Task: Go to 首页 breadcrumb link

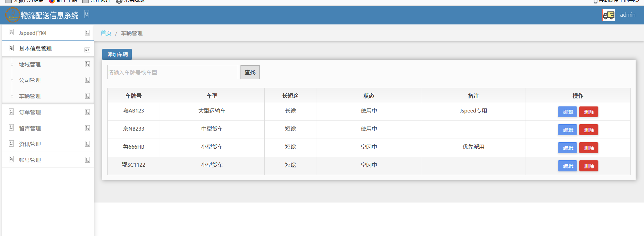Action: point(106,33)
